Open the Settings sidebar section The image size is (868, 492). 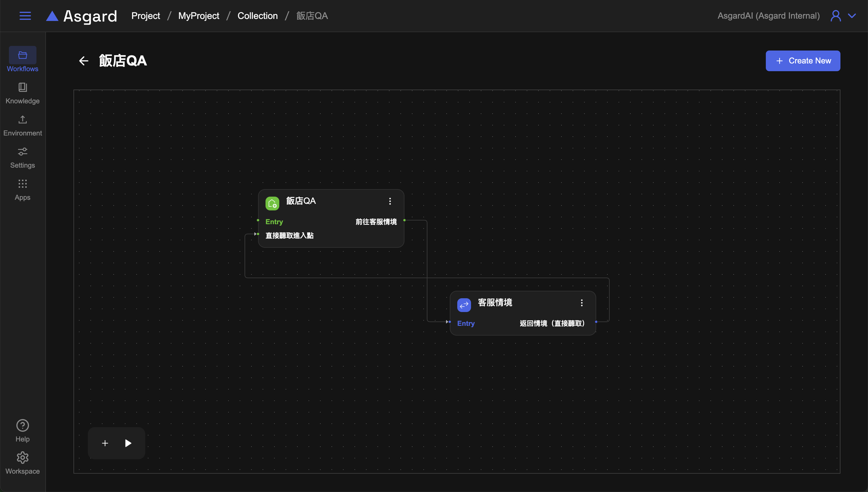coord(23,158)
